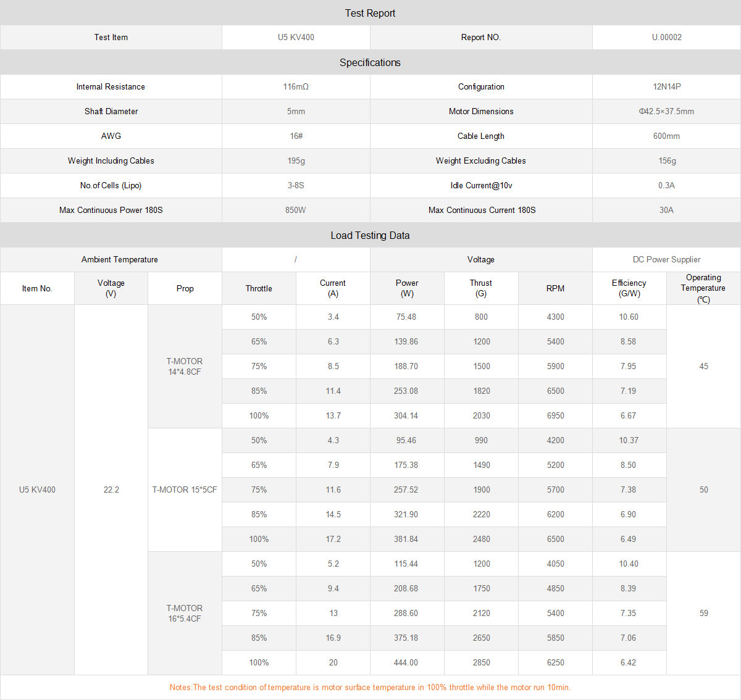
Task: Select the 'DC Power Supplier' cell
Action: tap(666, 259)
